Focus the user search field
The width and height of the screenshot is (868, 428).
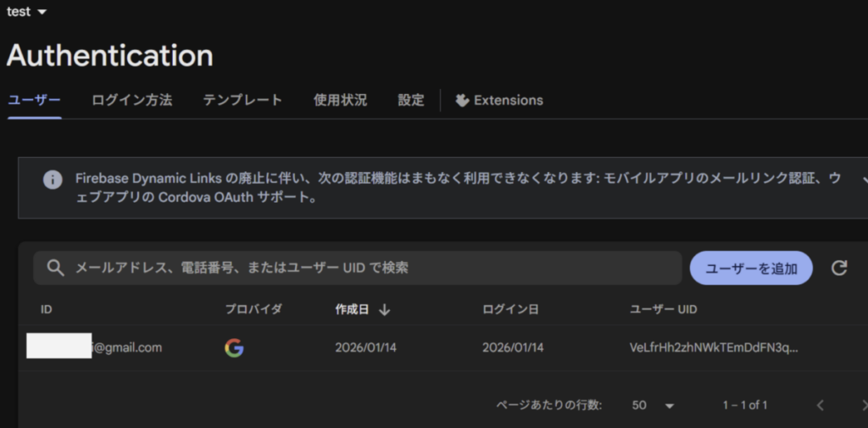coord(373,268)
